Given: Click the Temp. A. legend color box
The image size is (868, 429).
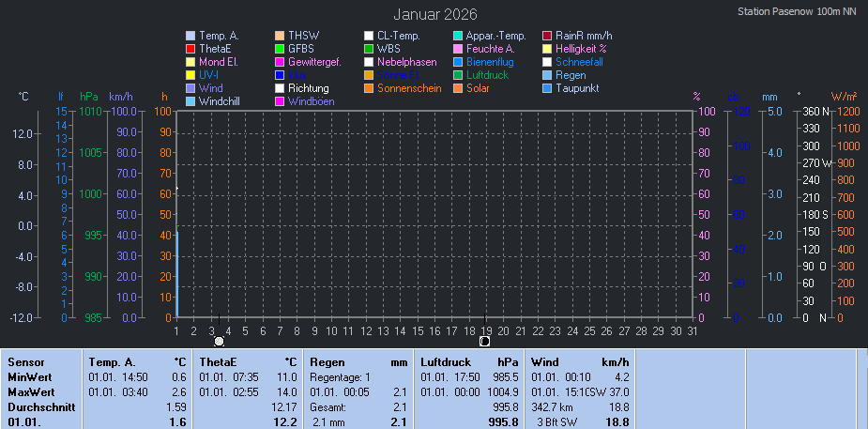Looking at the screenshot, I should [x=190, y=36].
